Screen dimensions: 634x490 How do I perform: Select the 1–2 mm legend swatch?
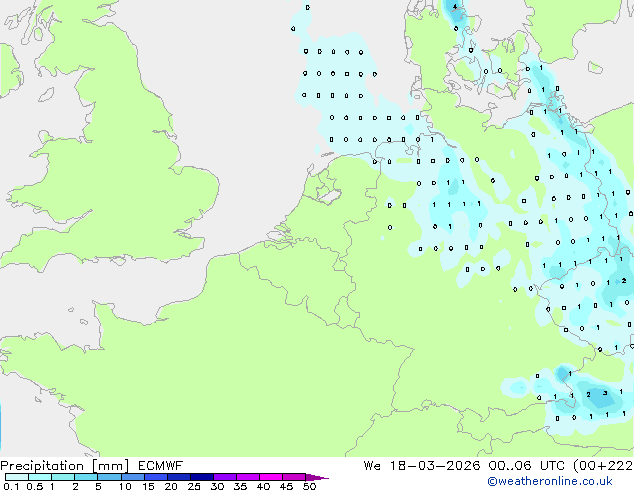(63, 477)
